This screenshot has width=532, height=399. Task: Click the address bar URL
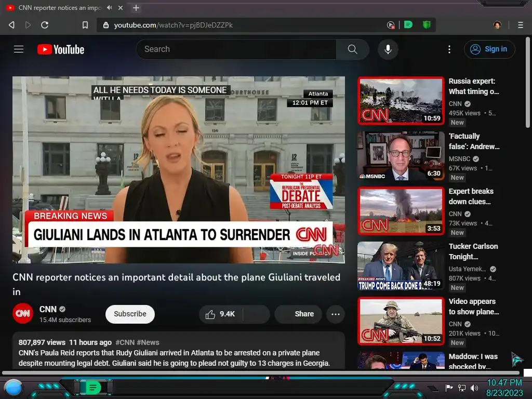(174, 25)
